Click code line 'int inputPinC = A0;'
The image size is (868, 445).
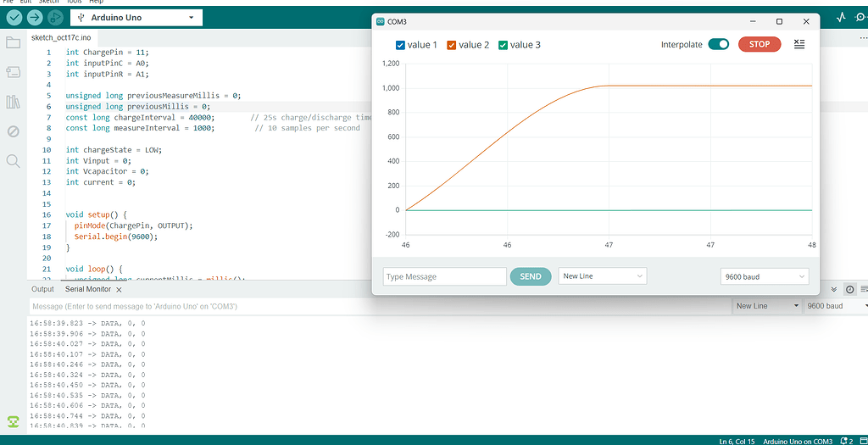coord(108,63)
